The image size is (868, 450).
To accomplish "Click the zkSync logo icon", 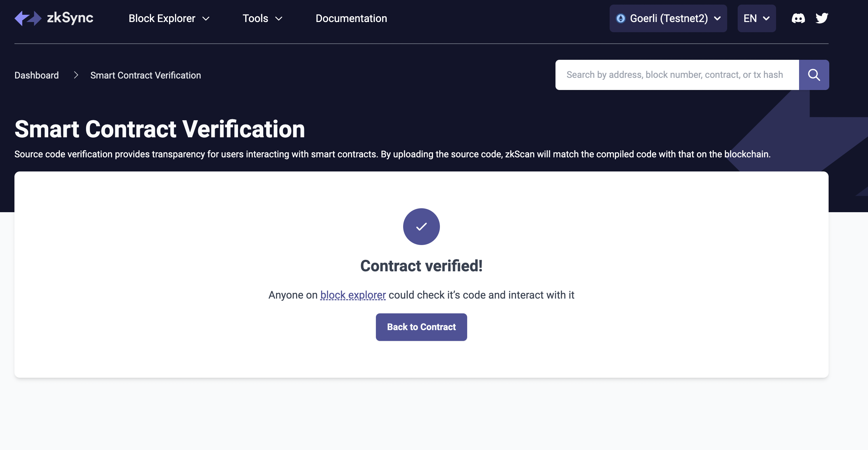I will point(27,18).
